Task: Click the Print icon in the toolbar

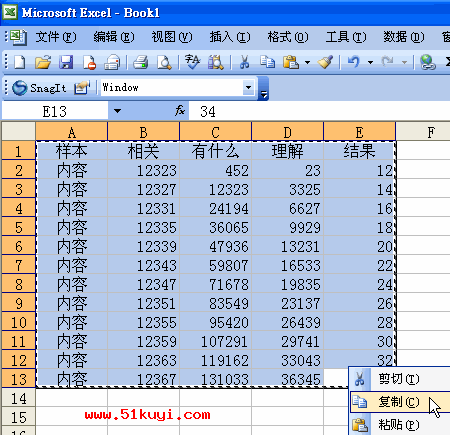Action: [140, 62]
